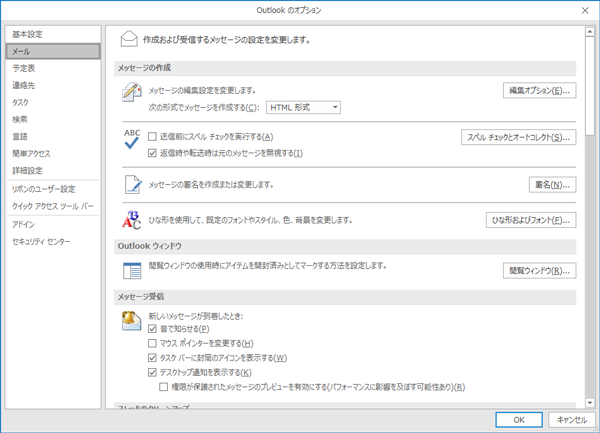Enable 送信前にスペル チェックを実行する checkbox

pyautogui.click(x=152, y=137)
